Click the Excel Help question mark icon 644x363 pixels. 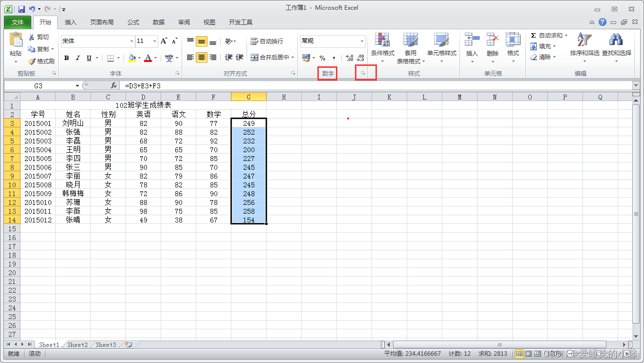click(x=602, y=22)
